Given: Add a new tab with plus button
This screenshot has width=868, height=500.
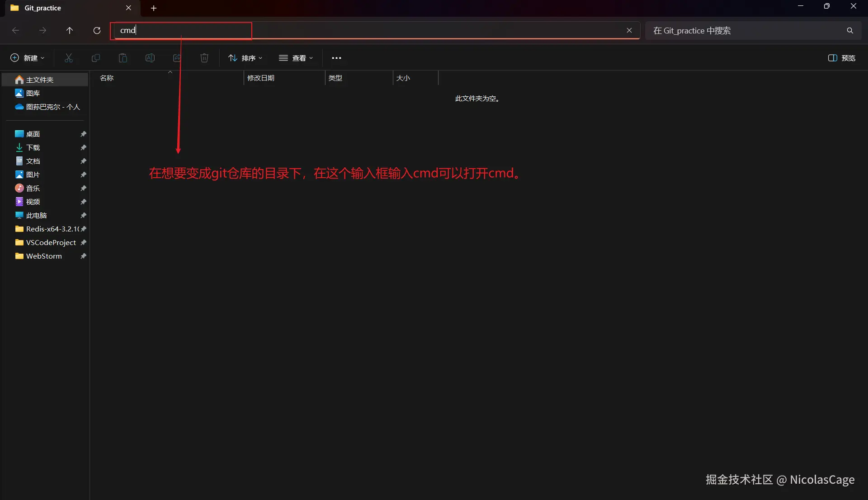Looking at the screenshot, I should point(154,8).
